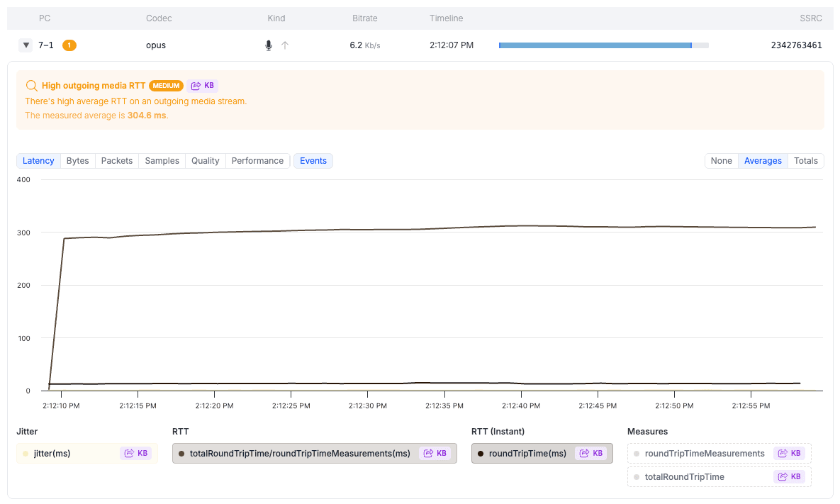Select the None display mode
The width and height of the screenshot is (840, 504).
click(x=721, y=161)
